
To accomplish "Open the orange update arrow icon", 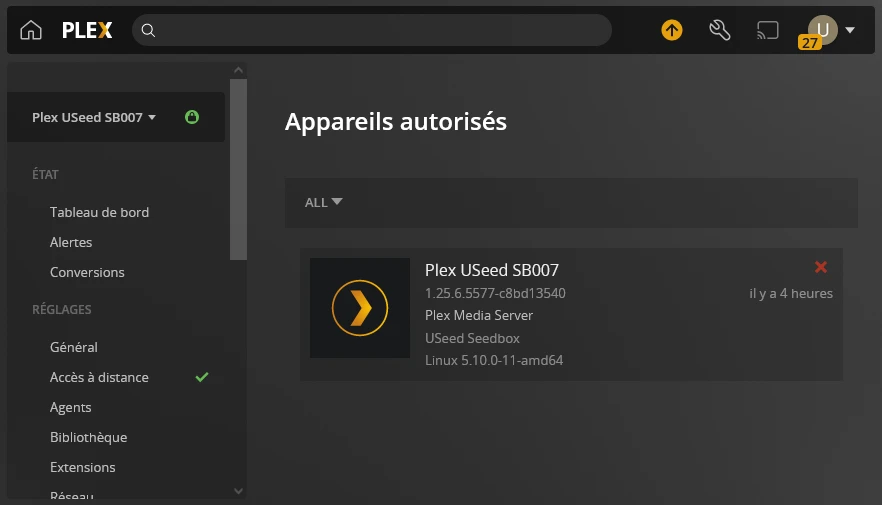I will (x=672, y=30).
